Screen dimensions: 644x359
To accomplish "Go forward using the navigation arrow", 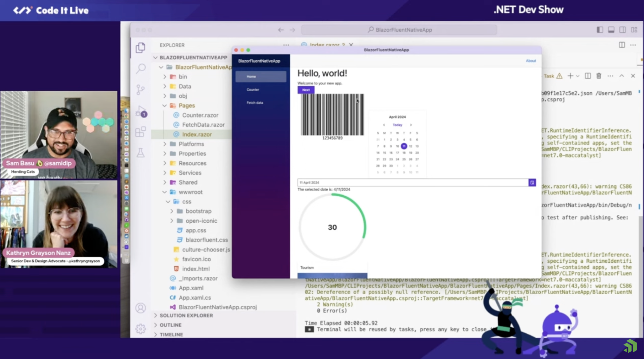I will pyautogui.click(x=292, y=30).
